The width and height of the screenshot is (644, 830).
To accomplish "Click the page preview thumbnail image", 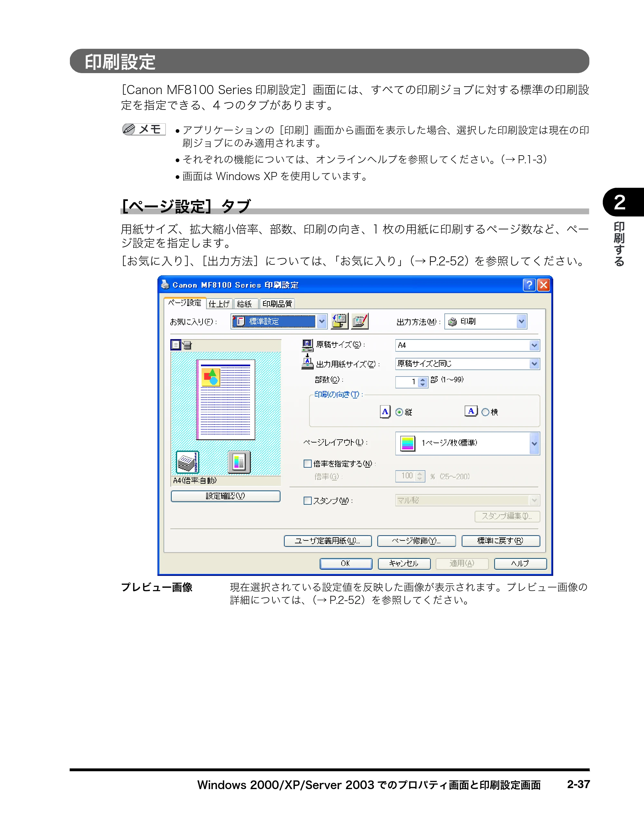I will click(226, 399).
